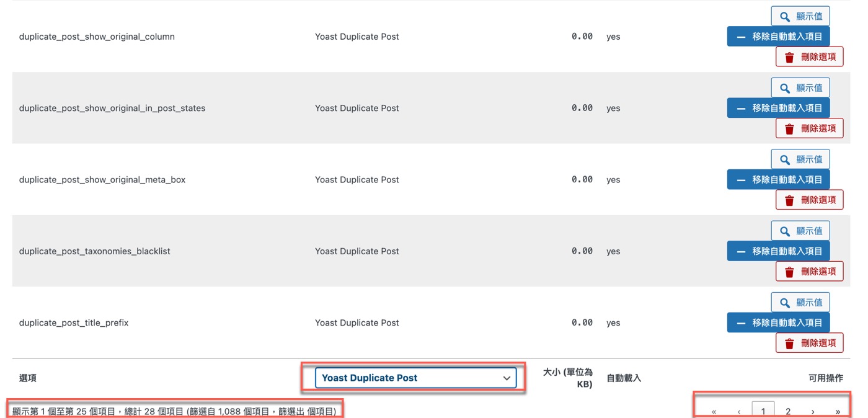
Task: Remove autoload for duplicate_post_taxonomies_blacklist
Action: point(779,251)
